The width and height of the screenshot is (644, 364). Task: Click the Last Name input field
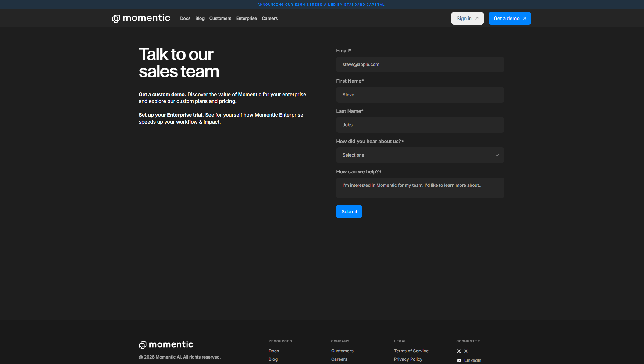420,125
